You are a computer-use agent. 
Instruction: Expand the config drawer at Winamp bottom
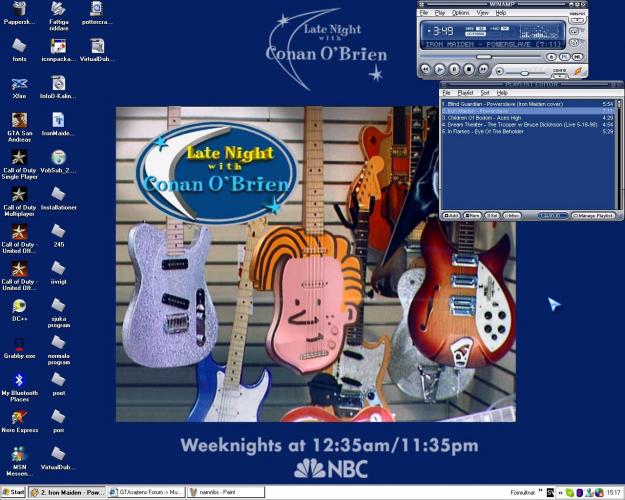point(560,76)
